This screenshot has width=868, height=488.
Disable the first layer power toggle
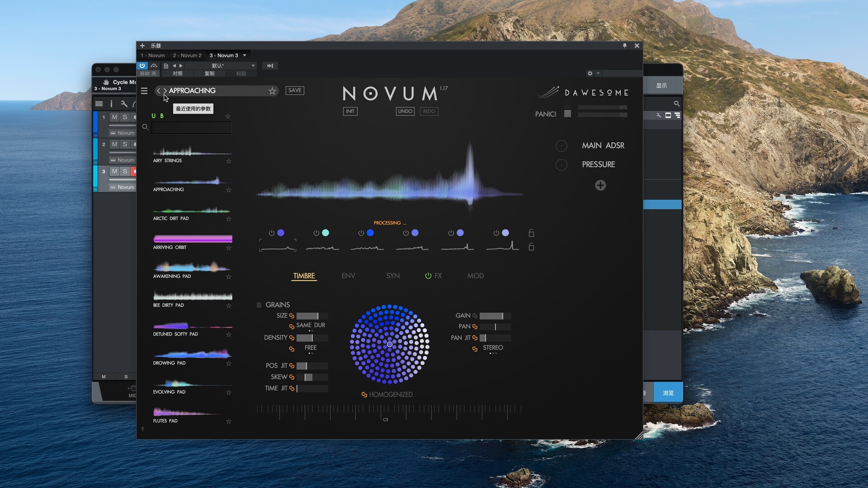(x=271, y=233)
